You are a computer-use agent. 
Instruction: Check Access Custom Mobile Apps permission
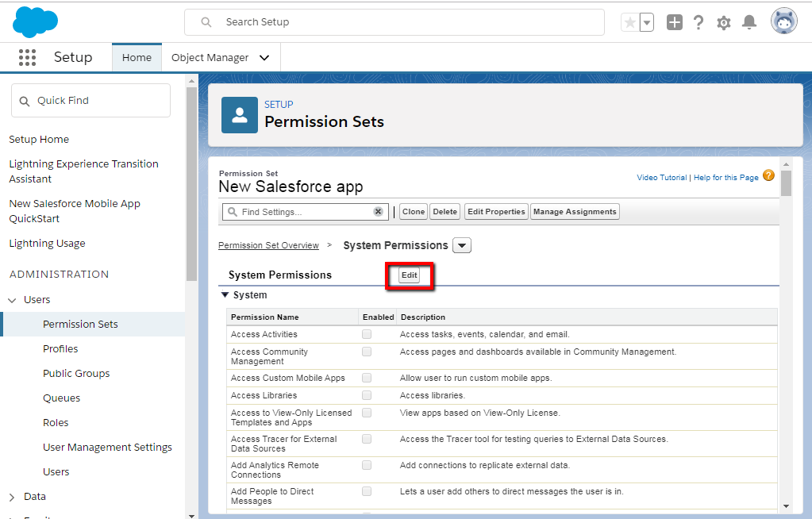click(x=367, y=378)
